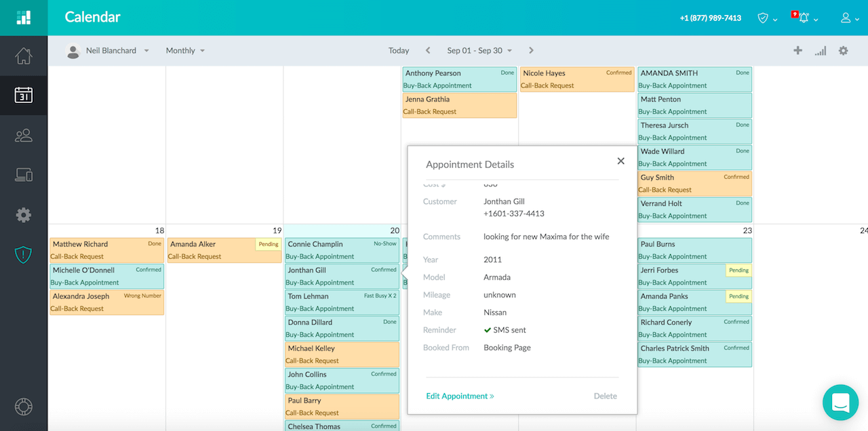Screen dimensions: 868x431
Task: Open the help lifebuoy icon
Action: (24, 407)
